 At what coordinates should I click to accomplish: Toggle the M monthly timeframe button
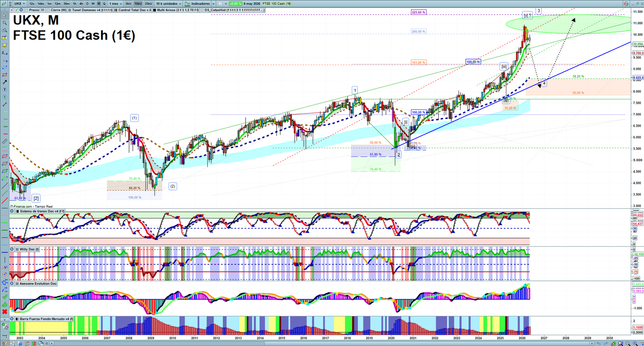click(x=99, y=4)
